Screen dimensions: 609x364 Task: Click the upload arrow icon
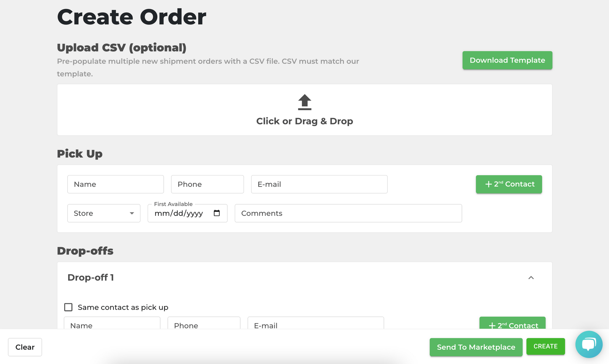[304, 102]
